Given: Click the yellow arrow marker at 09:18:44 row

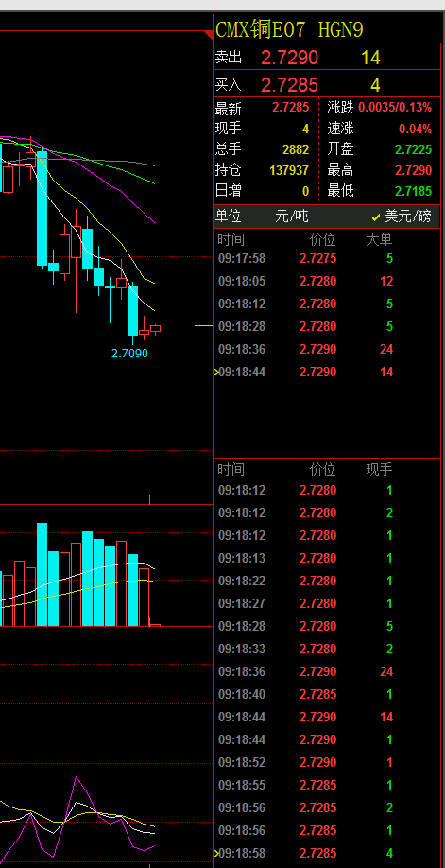Looking at the screenshot, I should (x=216, y=372).
